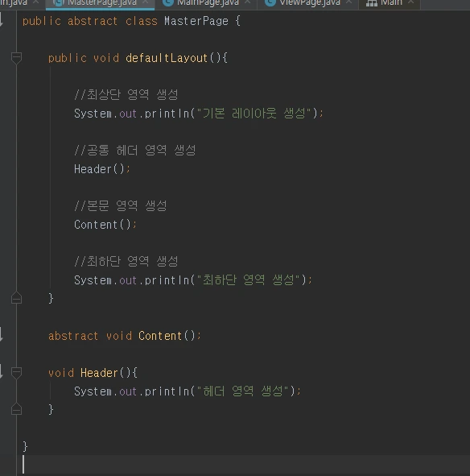The width and height of the screenshot is (470, 476).
Task: Click 'System' in the 헤더 영역 println line
Action: [93, 391]
